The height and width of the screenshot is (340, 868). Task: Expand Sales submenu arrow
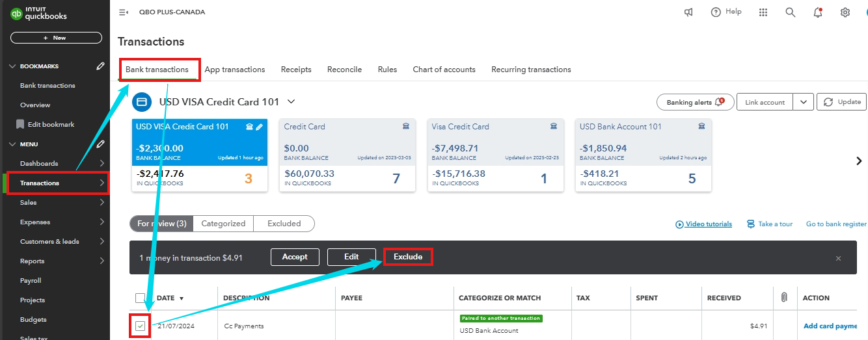(x=102, y=202)
